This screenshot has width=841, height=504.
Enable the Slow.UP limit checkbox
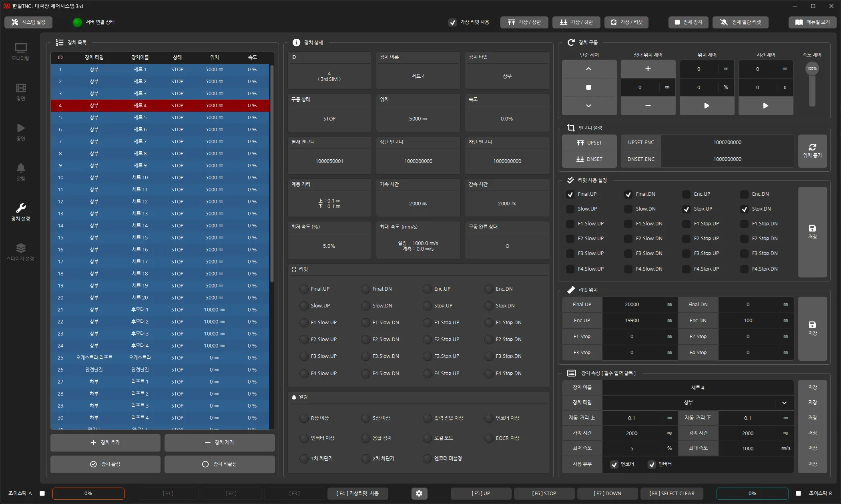pyautogui.click(x=570, y=209)
